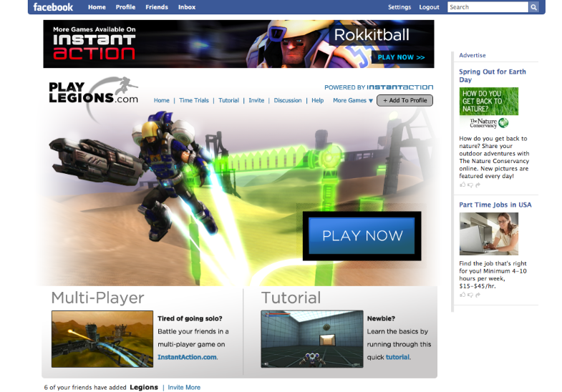Click the Legions Home nav link
This screenshot has width=562, height=392.
click(x=162, y=101)
